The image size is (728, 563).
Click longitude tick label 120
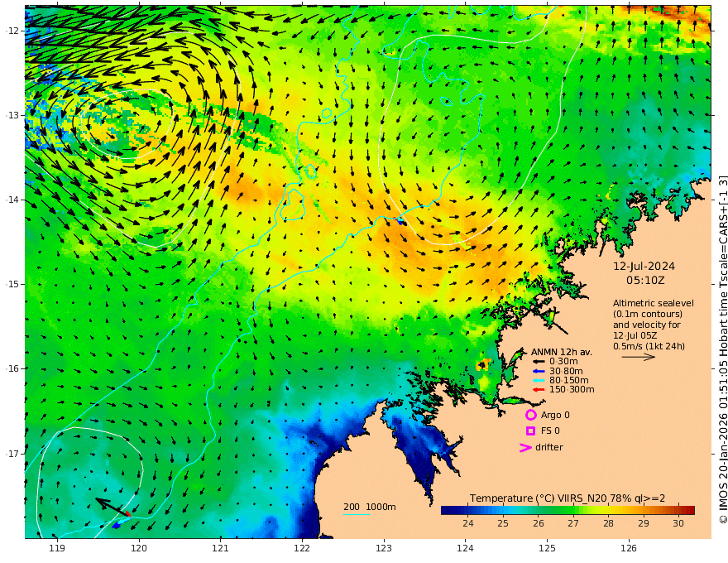pos(139,549)
